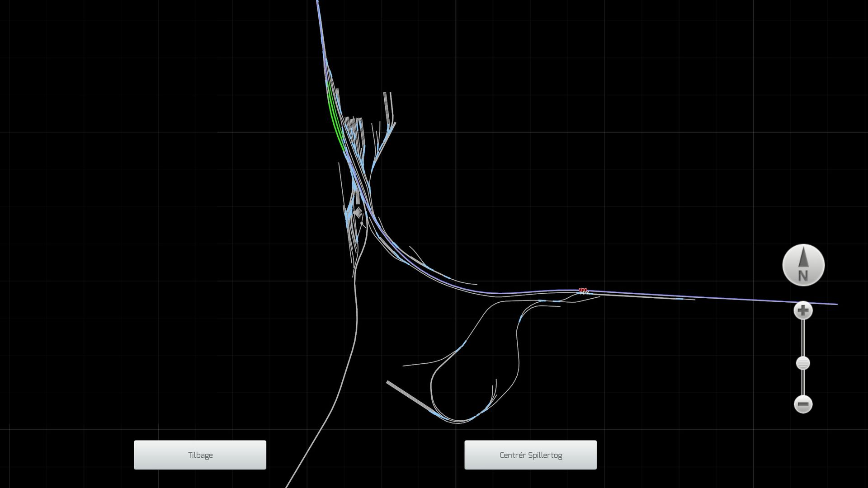Click grey track exiting the bottom edge
The width and height of the screenshot is (868, 488).
coord(289,483)
